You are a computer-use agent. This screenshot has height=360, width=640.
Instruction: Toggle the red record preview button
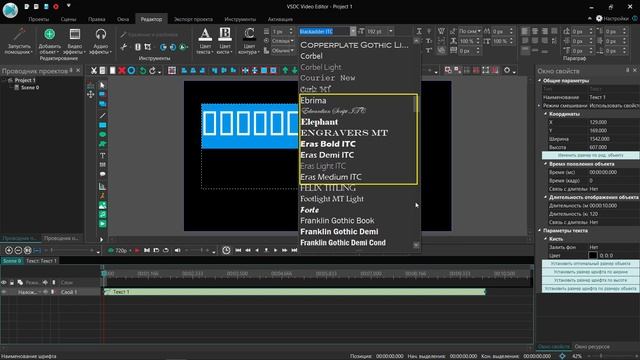(137, 250)
